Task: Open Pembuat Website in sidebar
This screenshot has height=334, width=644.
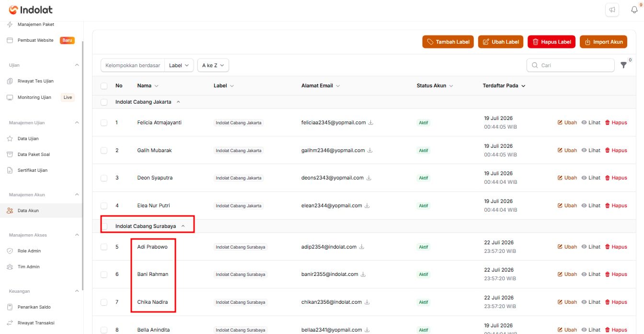Action: [35, 40]
